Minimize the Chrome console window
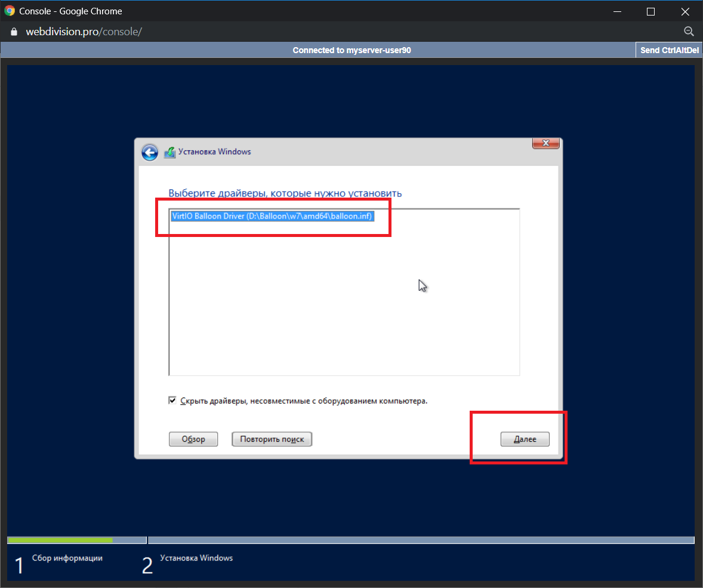The width and height of the screenshot is (703, 588). (x=618, y=11)
